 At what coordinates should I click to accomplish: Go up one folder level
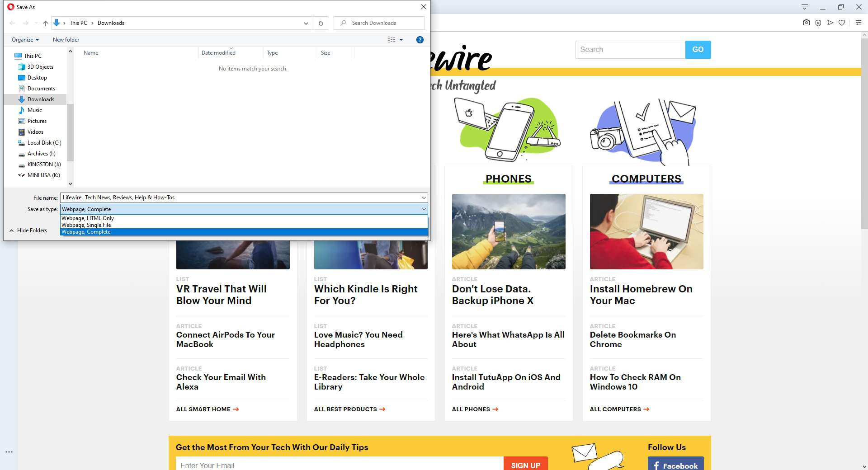pyautogui.click(x=45, y=23)
